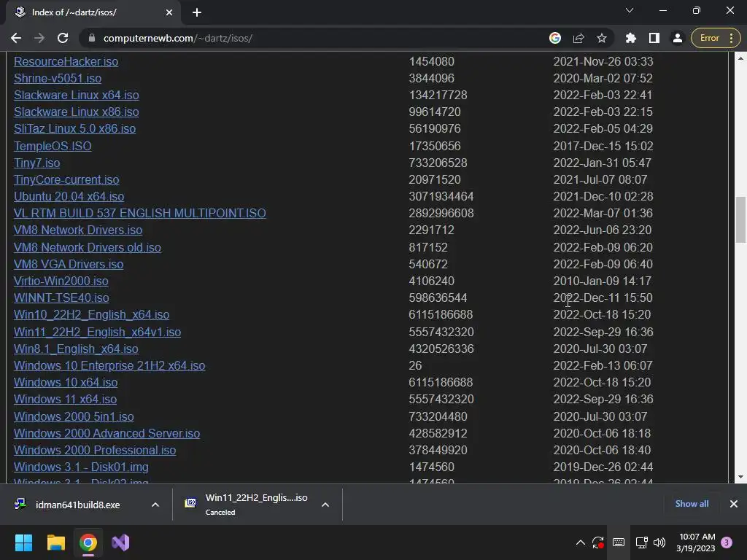
Task: Click Win10_22H2_English_x64.iso link
Action: (x=91, y=314)
